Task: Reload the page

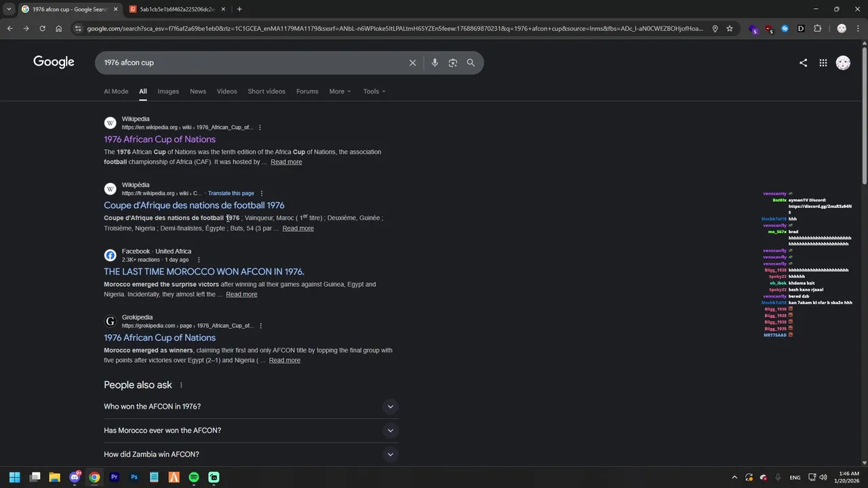Action: point(42,28)
